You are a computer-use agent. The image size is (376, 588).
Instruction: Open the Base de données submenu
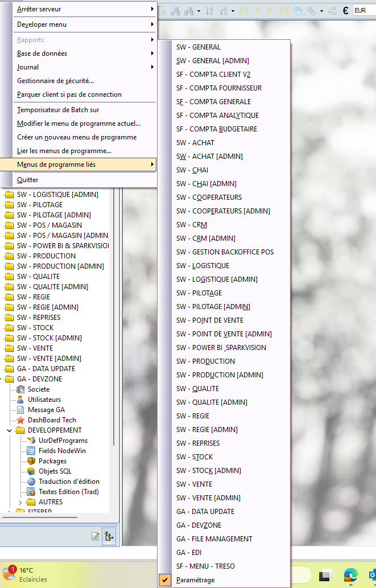(42, 54)
